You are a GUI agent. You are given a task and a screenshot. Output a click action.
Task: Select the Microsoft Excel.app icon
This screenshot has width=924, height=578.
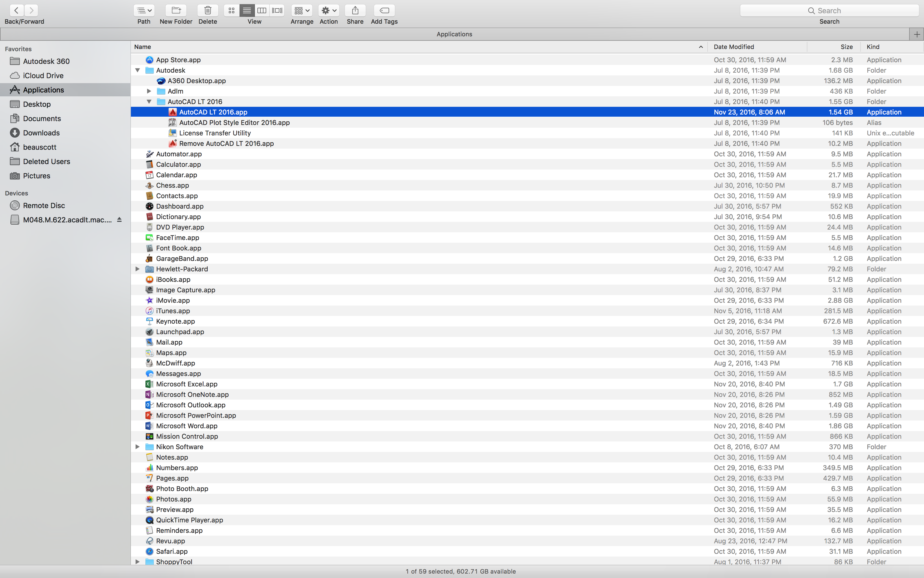point(149,384)
